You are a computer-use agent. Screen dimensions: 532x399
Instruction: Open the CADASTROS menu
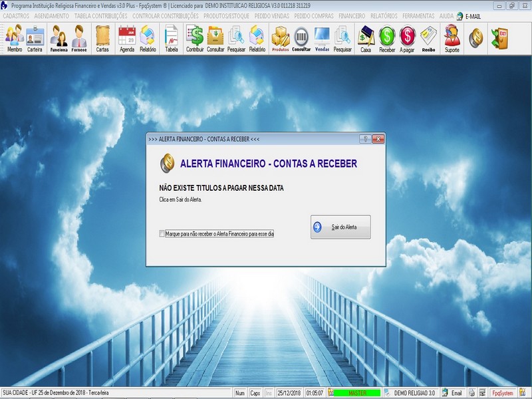click(x=16, y=16)
